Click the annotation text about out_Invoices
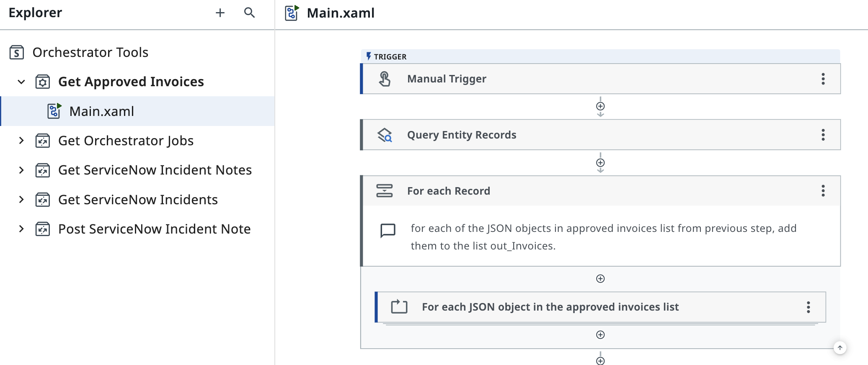The height and width of the screenshot is (365, 868). tap(603, 237)
